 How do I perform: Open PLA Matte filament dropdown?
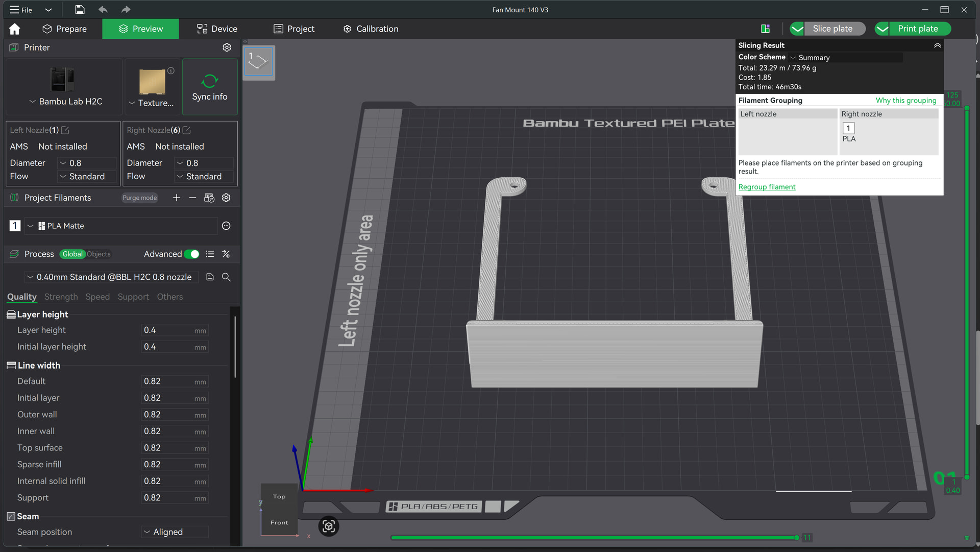coord(120,226)
